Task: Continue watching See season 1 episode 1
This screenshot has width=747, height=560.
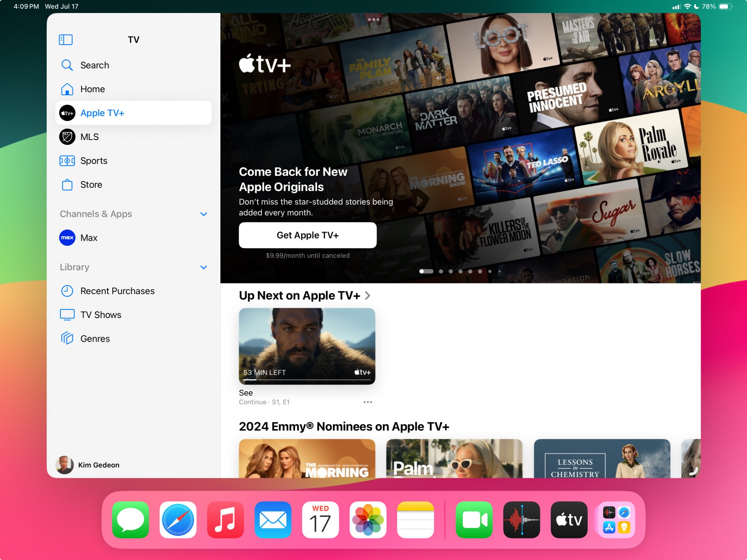Action: tap(307, 346)
